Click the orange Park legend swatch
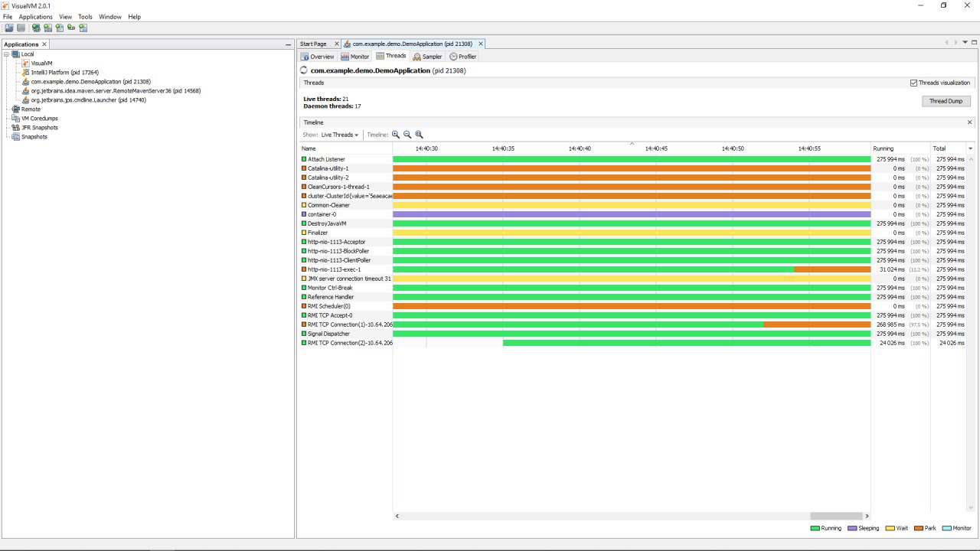This screenshot has height=551, width=980. tap(919, 528)
